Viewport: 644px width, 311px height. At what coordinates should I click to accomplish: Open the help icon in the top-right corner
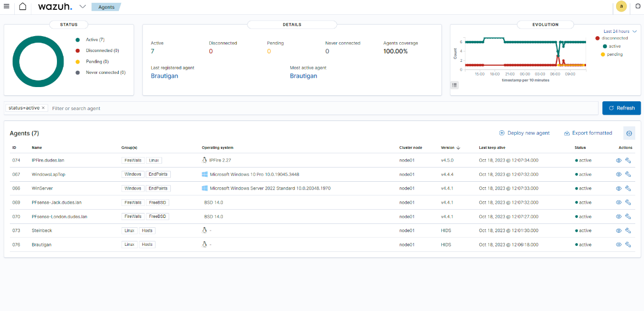coord(637,7)
